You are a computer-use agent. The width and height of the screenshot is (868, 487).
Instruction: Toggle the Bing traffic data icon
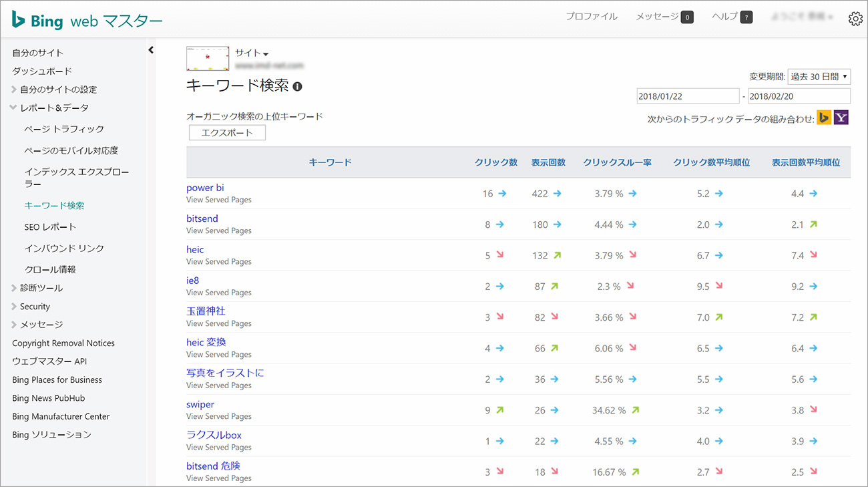(x=824, y=118)
